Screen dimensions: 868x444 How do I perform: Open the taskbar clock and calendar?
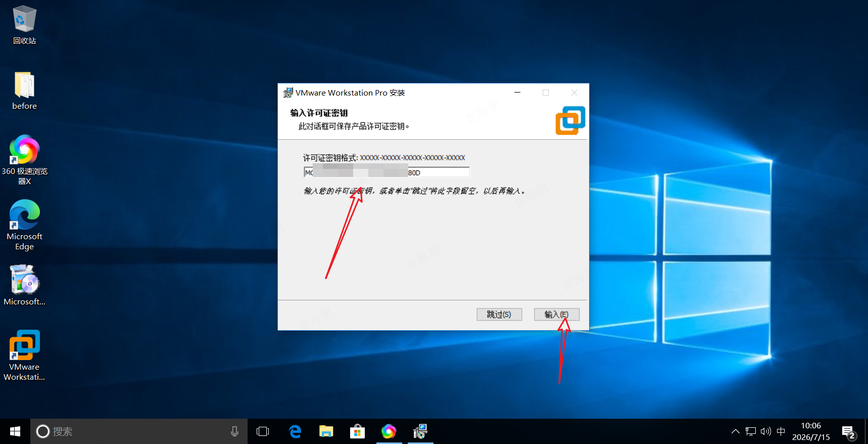pyautogui.click(x=811, y=431)
